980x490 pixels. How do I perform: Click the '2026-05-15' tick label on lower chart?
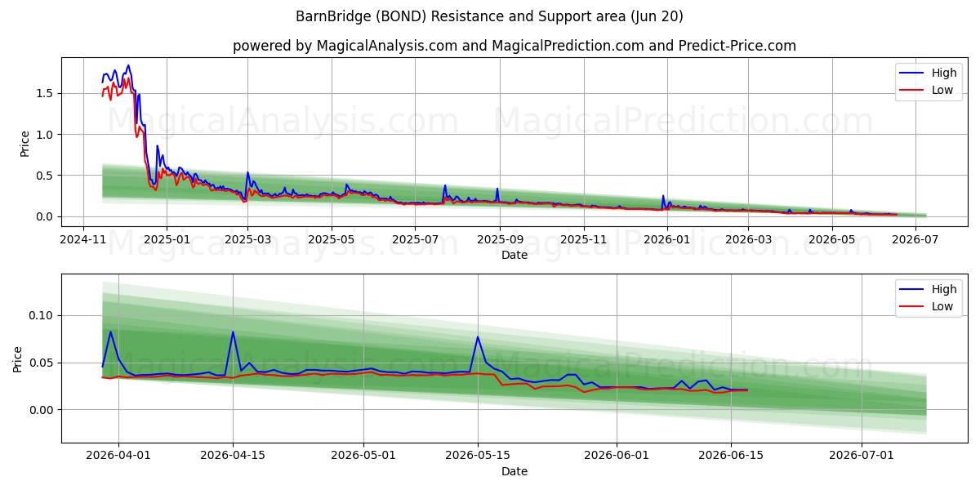click(x=478, y=456)
